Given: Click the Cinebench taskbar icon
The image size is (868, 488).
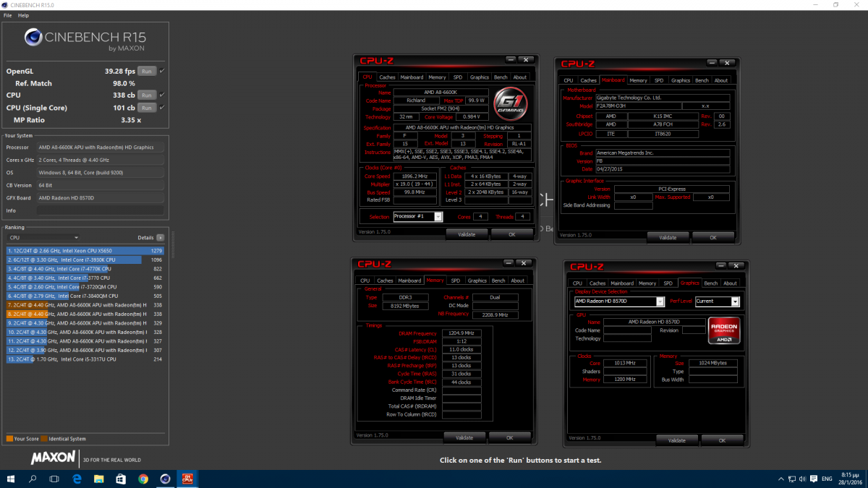Looking at the screenshot, I should 166,479.
